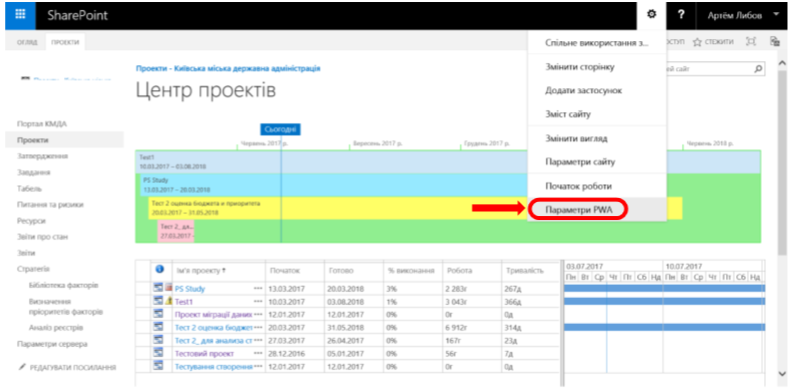The image size is (791, 388).
Task: Click the page scrollbar down arrow
Action: coord(782,374)
